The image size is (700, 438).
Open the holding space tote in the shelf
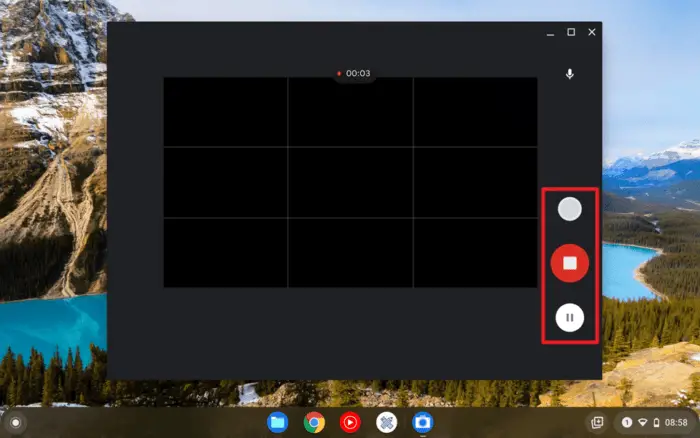tap(597, 422)
